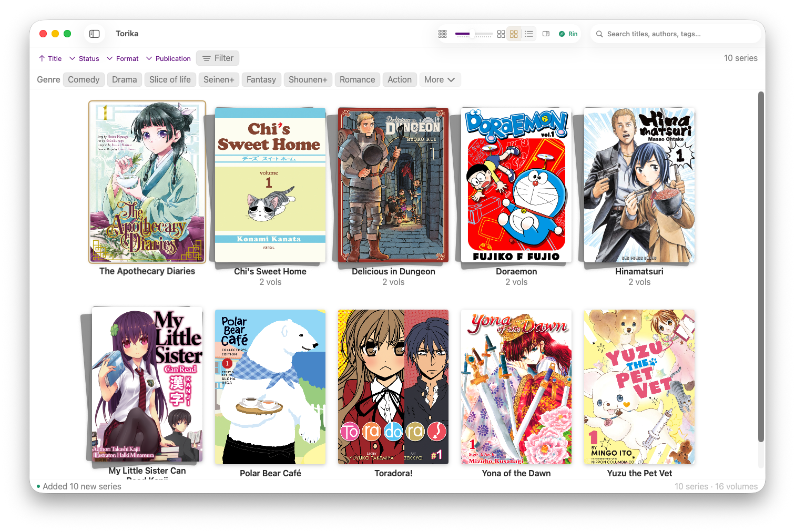
Task: Click The Apothecary Diaries title text
Action: pos(147,271)
